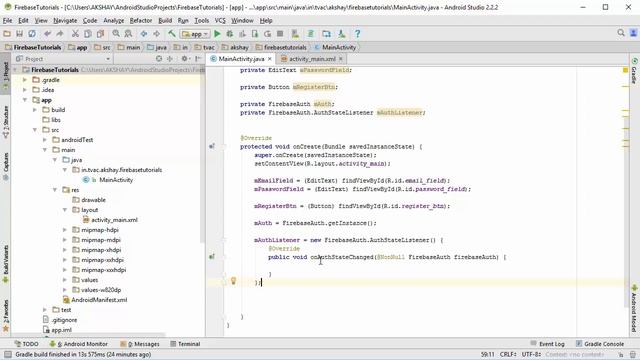
Task: Open the Build menu
Action: 165,20
